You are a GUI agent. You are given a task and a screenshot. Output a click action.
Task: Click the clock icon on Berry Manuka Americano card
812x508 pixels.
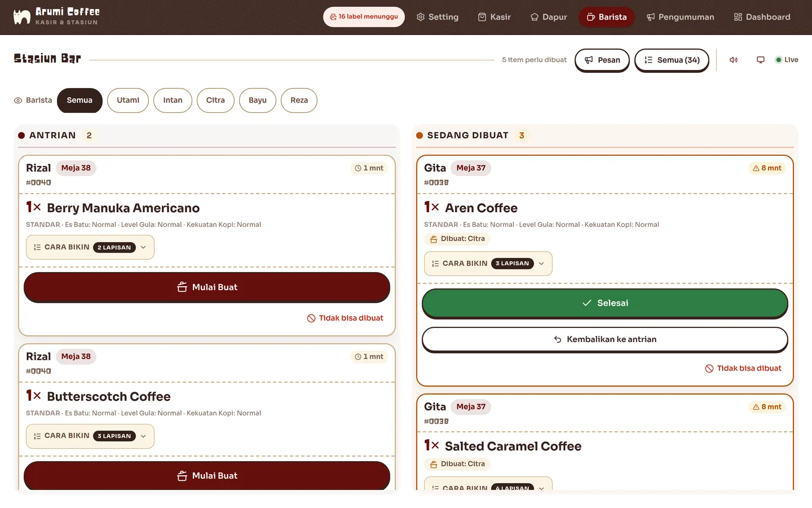pyautogui.click(x=358, y=168)
